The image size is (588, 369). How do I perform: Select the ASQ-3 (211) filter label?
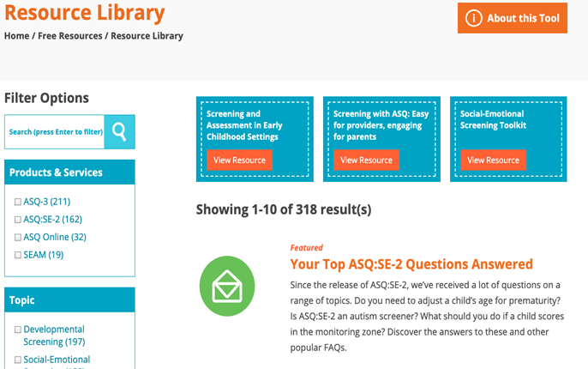coord(47,202)
